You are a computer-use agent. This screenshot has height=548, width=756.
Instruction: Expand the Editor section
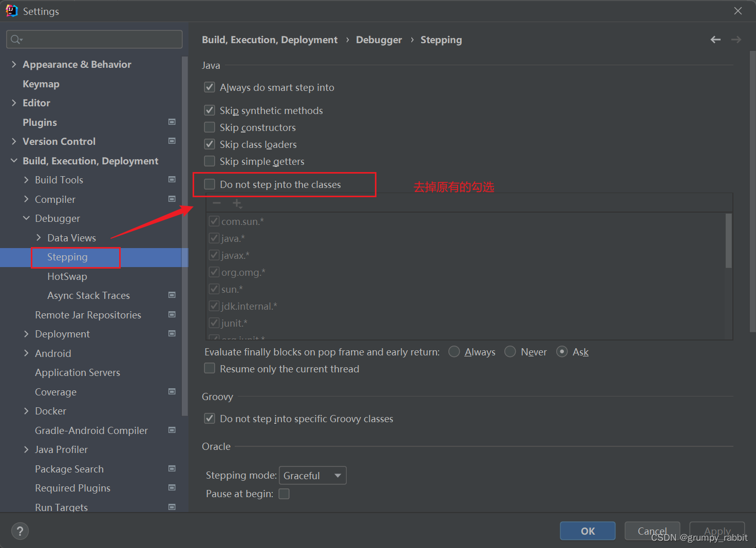14,103
